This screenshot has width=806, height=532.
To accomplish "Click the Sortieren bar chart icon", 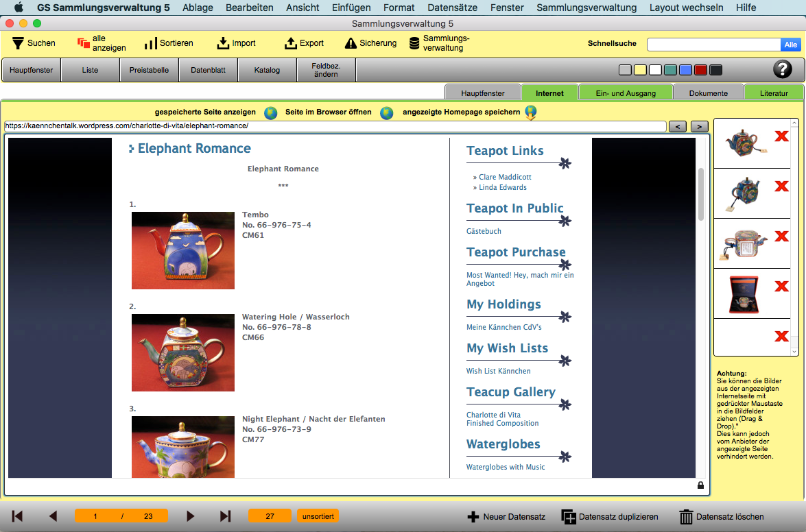I will pos(151,43).
